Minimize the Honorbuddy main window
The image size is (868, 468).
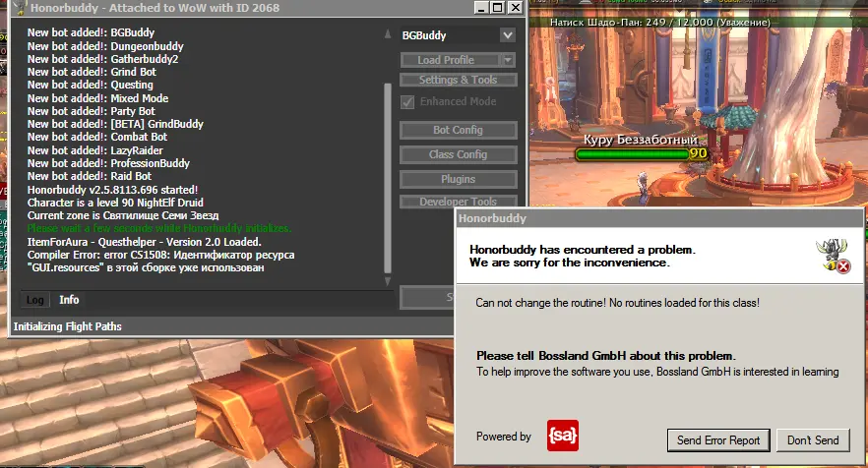[481, 9]
